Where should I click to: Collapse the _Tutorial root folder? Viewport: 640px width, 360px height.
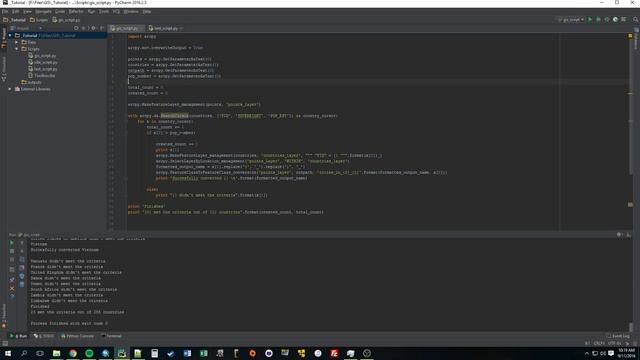[10, 36]
